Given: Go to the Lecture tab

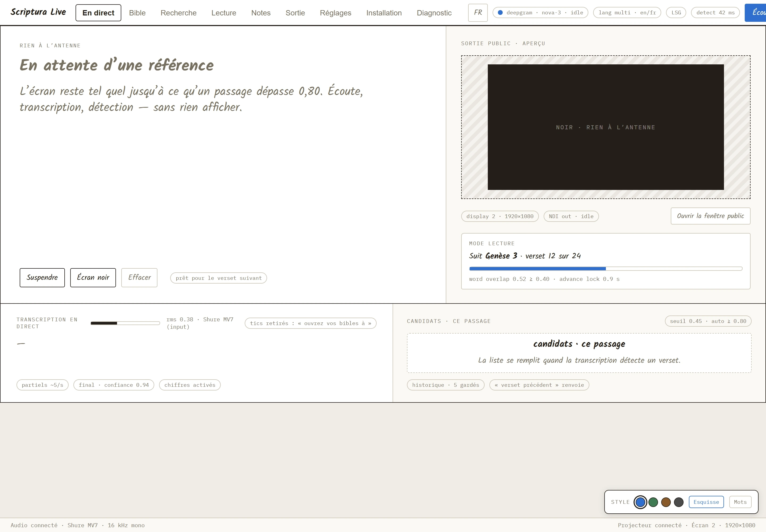Looking at the screenshot, I should 224,13.
